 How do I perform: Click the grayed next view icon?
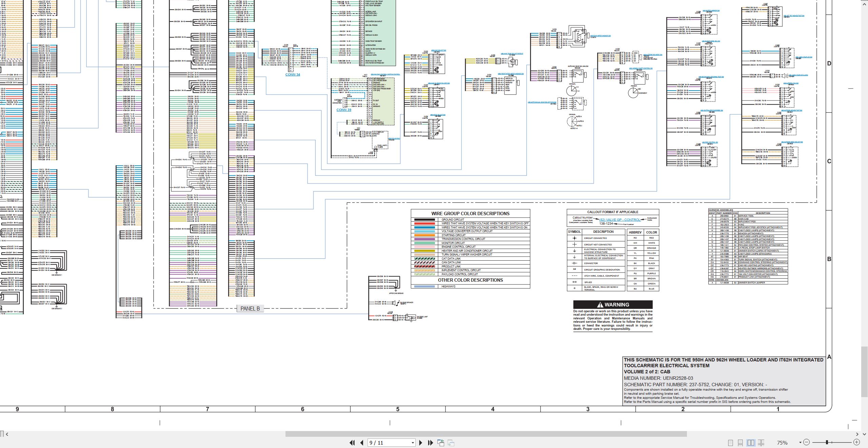[x=451, y=443]
